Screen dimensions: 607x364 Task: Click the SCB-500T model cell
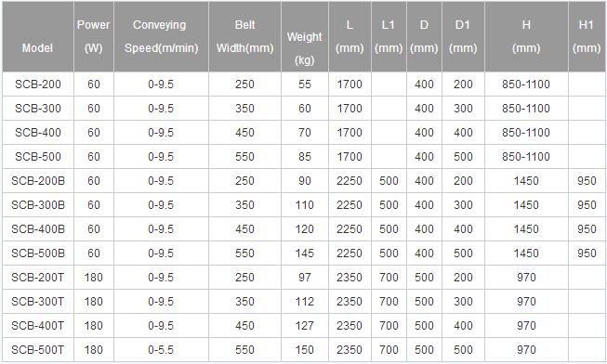pos(38,350)
